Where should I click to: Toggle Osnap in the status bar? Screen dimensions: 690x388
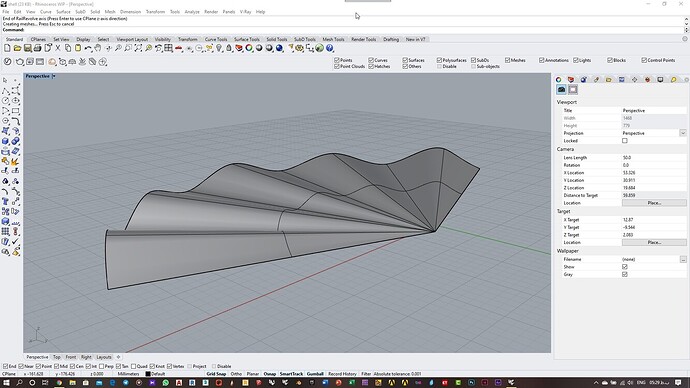point(269,374)
